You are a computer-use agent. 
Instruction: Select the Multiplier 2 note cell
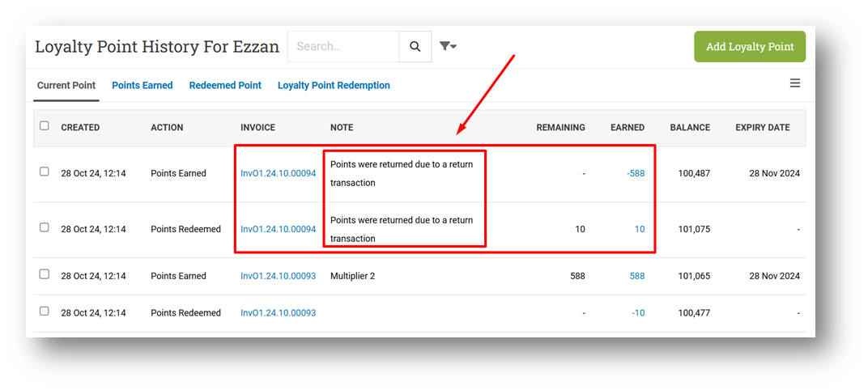353,276
